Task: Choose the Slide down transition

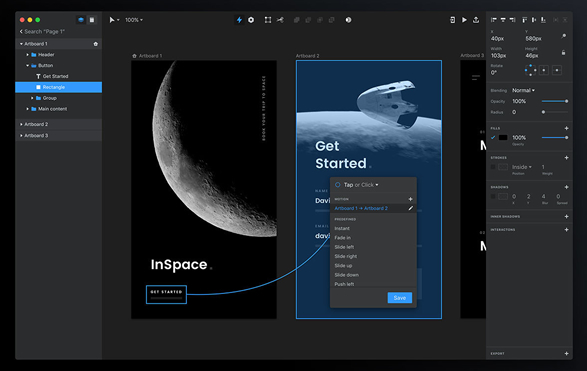Action: coord(346,275)
